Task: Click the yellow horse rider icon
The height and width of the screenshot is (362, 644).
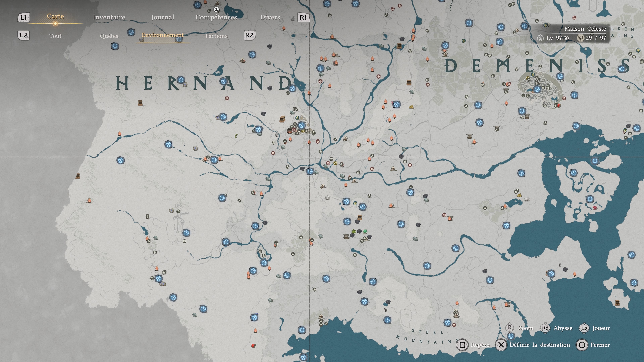Action: [335, 163]
